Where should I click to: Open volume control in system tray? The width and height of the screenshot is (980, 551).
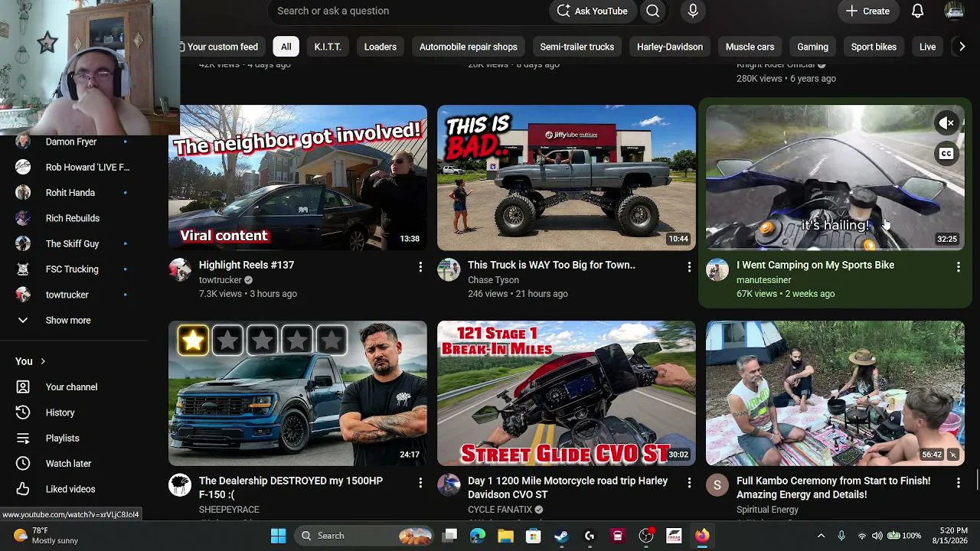(877, 536)
